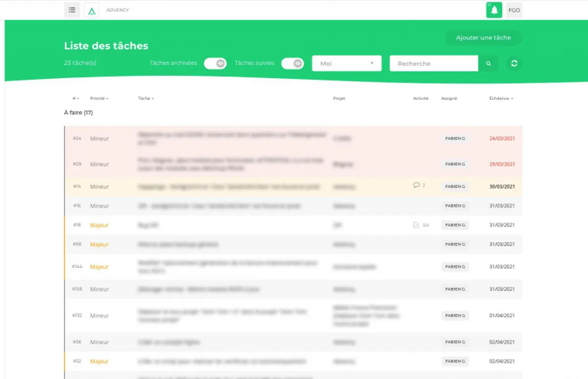The image size is (588, 379).
Task: Click the Assigné column header
Action: (x=449, y=98)
